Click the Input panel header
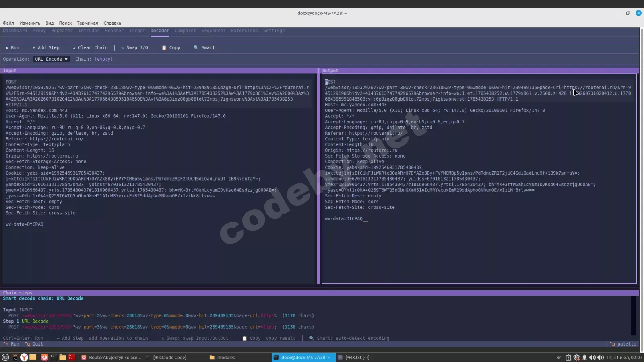644x362 pixels. [x=159, y=70]
